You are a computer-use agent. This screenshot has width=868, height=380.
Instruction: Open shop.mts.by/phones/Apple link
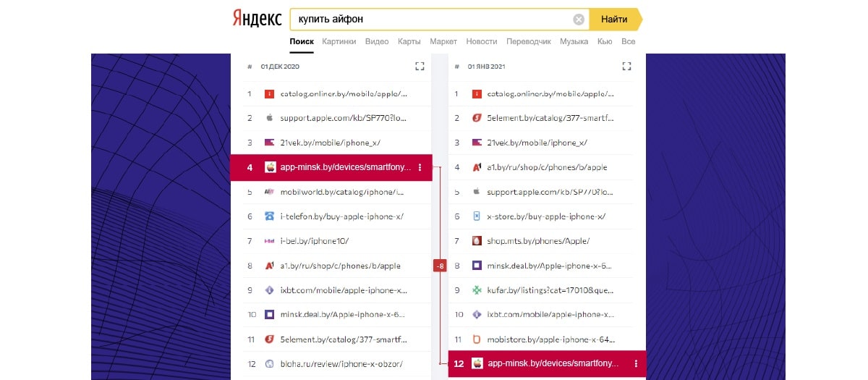point(538,241)
